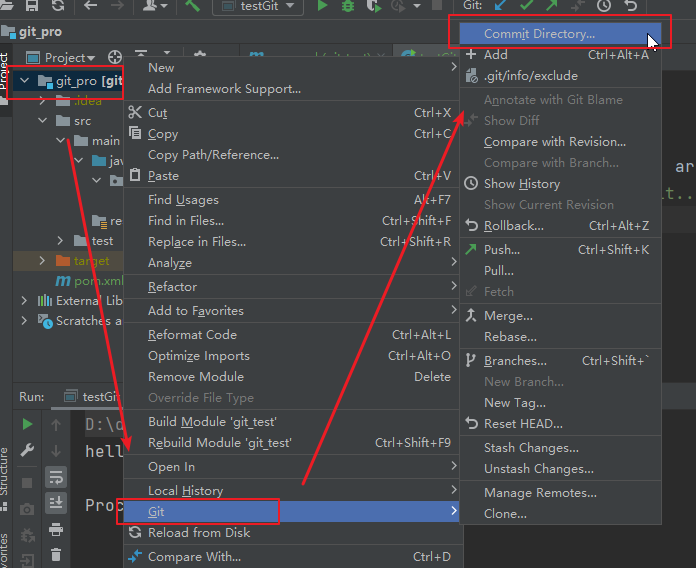Open the Git submenu entry

[x=291, y=512]
